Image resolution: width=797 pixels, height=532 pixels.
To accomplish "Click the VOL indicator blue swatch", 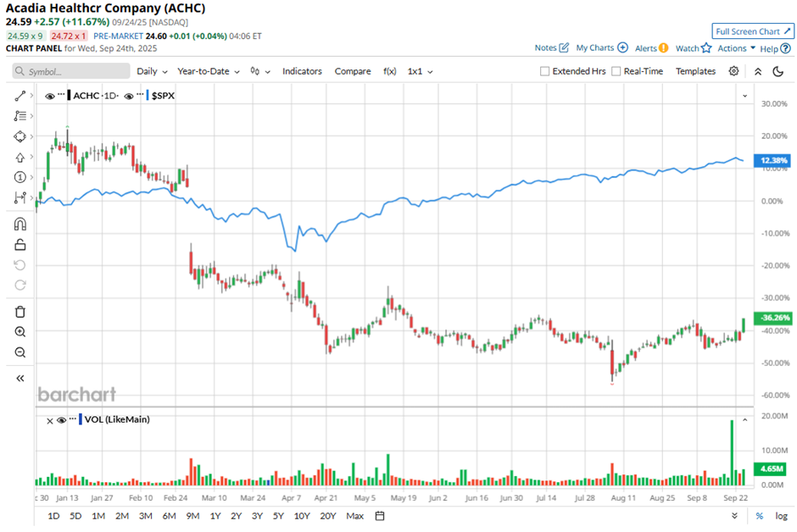I will 81,419.
